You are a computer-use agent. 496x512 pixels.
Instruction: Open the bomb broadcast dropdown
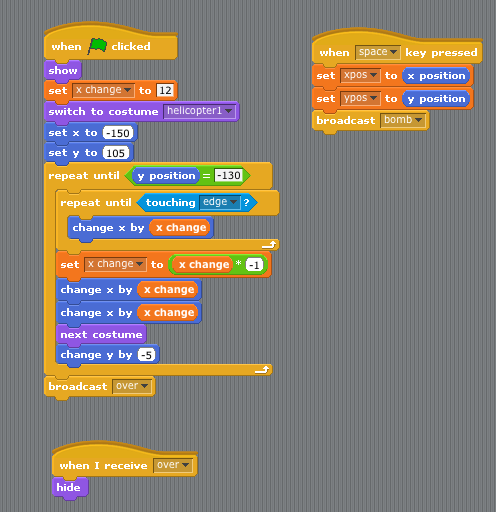point(403,120)
